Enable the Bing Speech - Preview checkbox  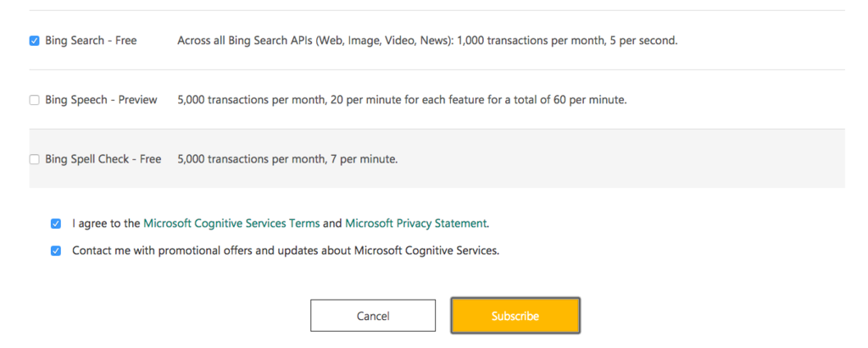34,100
